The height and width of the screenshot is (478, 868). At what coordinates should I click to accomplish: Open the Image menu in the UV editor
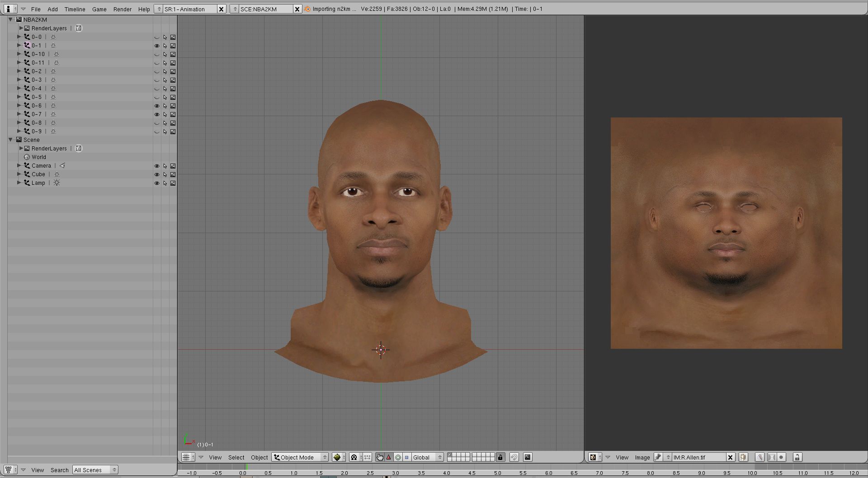[642, 457]
